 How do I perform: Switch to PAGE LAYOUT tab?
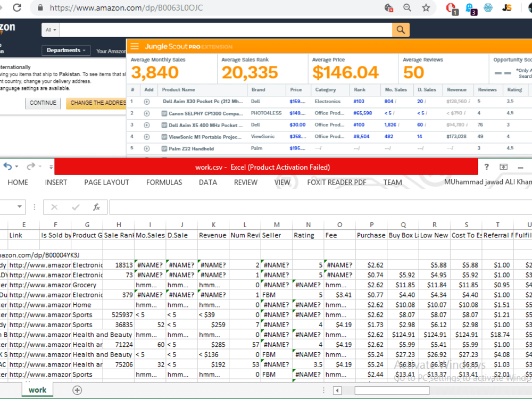pyautogui.click(x=106, y=182)
